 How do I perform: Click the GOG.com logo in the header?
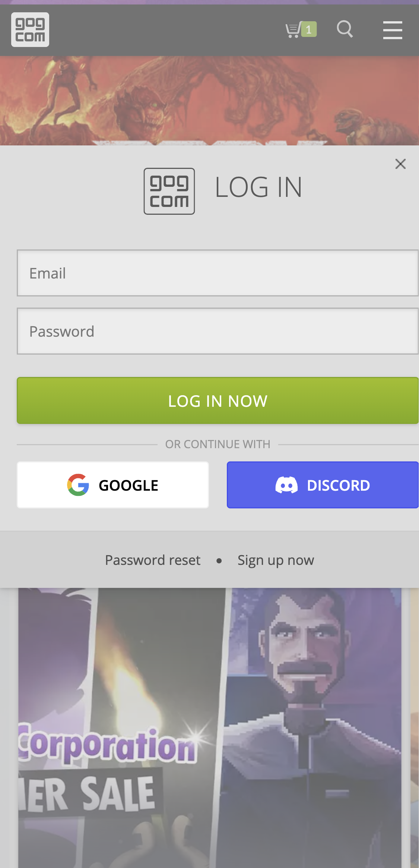tap(30, 29)
